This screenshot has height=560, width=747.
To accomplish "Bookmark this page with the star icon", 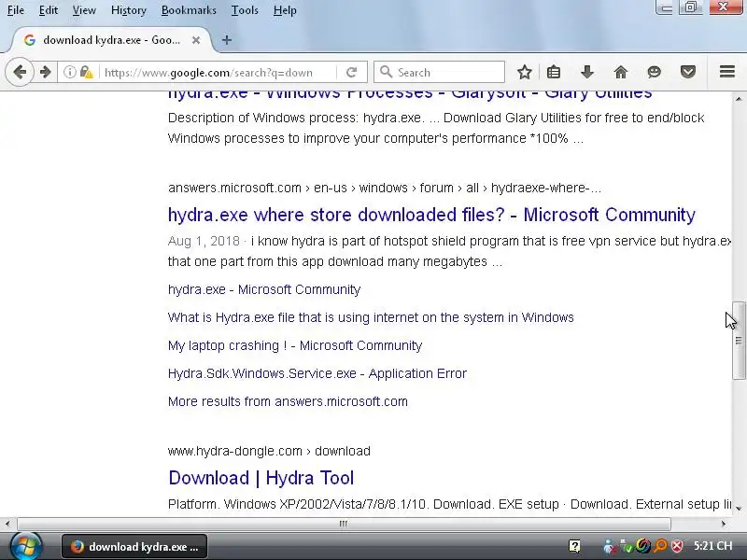I will click(525, 73).
